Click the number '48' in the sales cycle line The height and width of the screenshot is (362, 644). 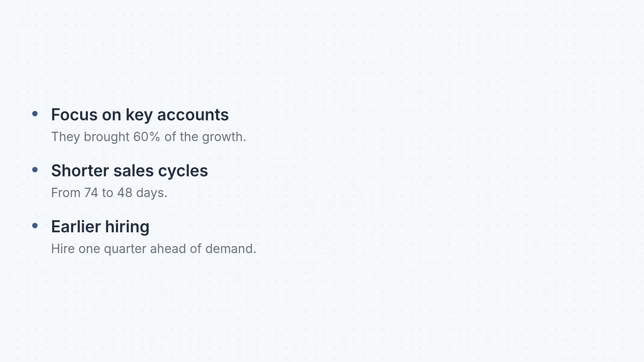[x=125, y=193]
